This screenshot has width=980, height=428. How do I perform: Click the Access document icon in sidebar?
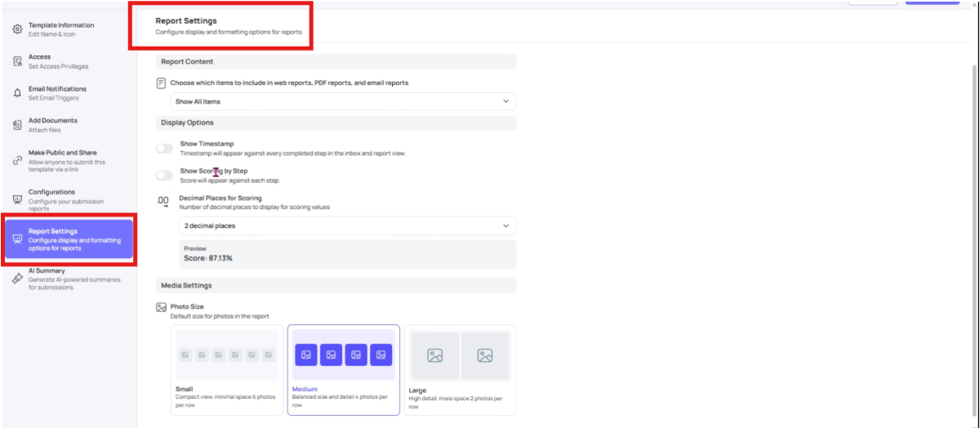(17, 61)
